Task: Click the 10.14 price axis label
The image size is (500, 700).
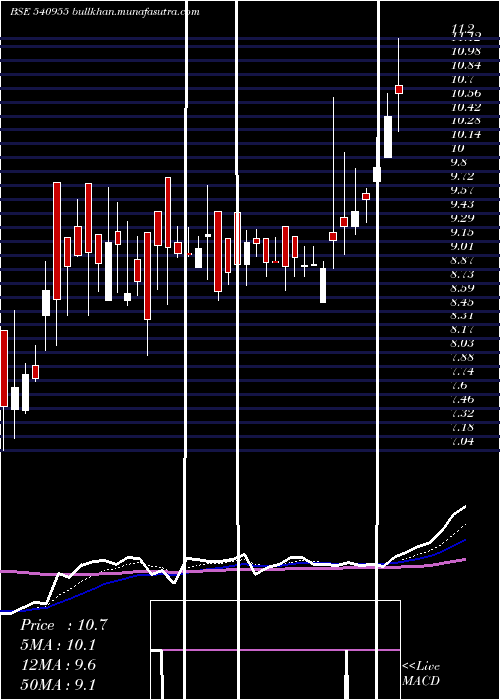Action: 466,134
